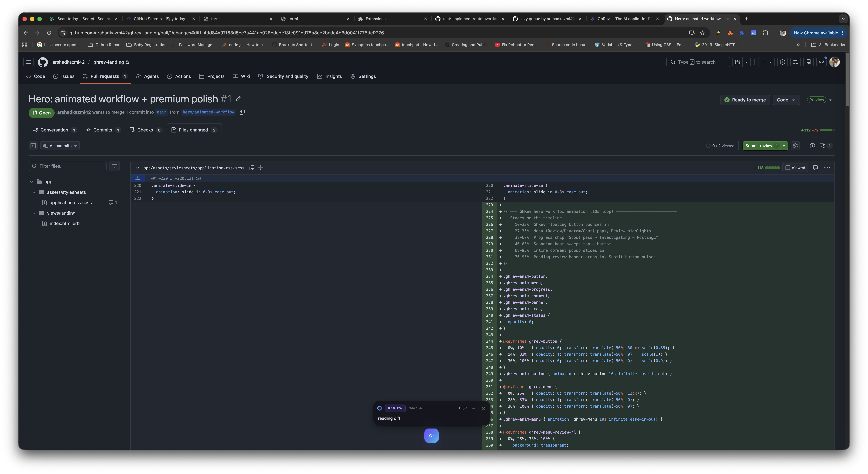Screen dimensions: 868x474
Task: Expand hidden lines above the diff hunk
Action: tap(137, 178)
